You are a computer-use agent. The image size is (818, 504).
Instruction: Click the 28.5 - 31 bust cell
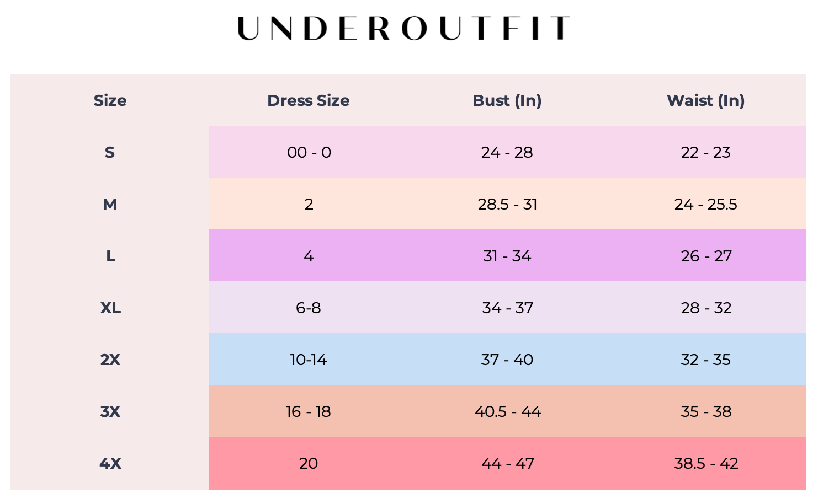tap(507, 204)
